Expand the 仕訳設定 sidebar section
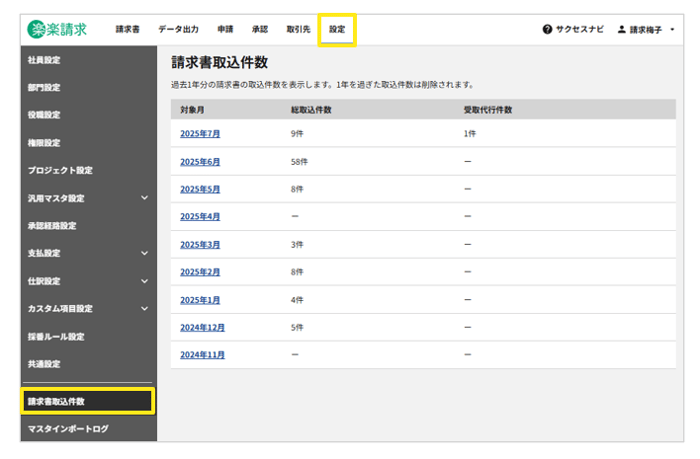700x459 pixels. click(144, 281)
